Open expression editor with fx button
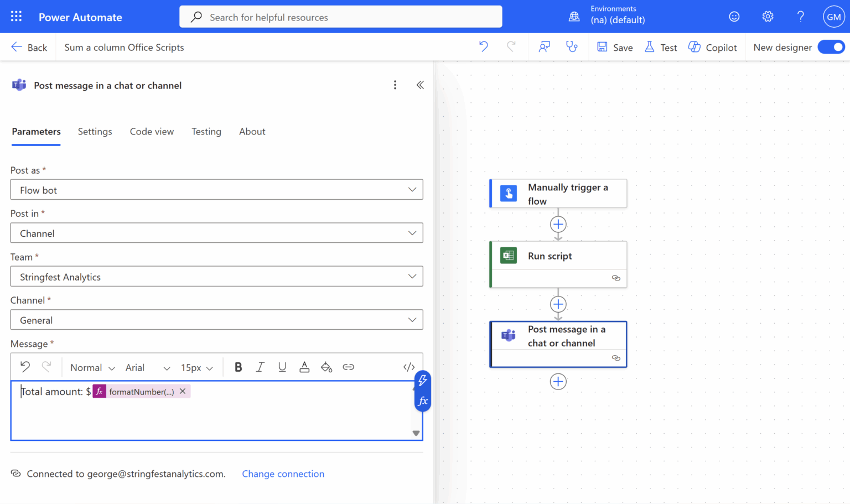The width and height of the screenshot is (850, 504). 423,401
